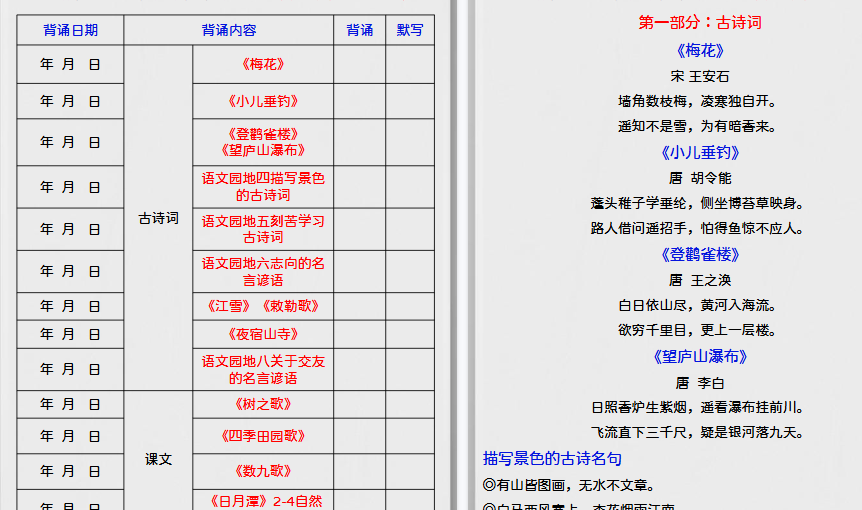The width and height of the screenshot is (862, 510).
Task: Click the line 飞流直下三千尺，疑是银河落九天。
Action: click(697, 433)
